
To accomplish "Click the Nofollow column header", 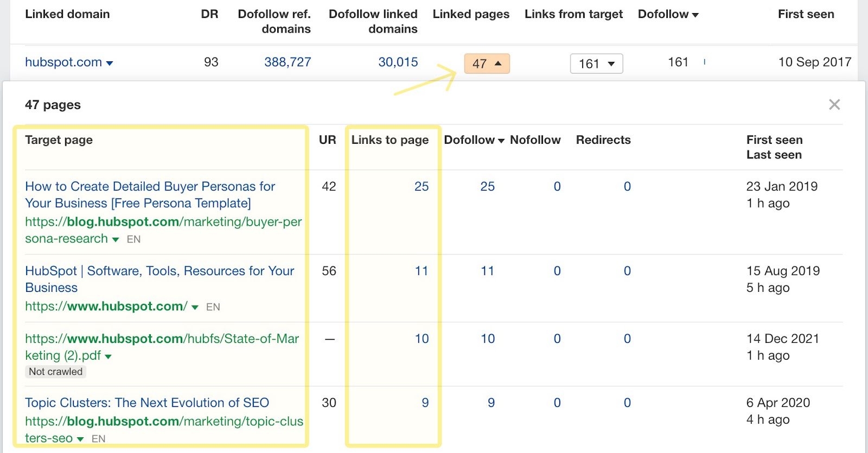I will (x=535, y=140).
